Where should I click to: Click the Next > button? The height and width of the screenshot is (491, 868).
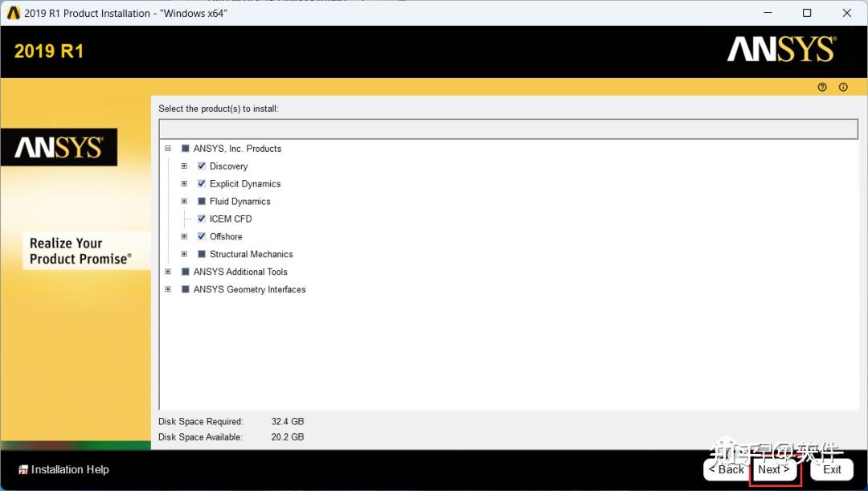(775, 469)
